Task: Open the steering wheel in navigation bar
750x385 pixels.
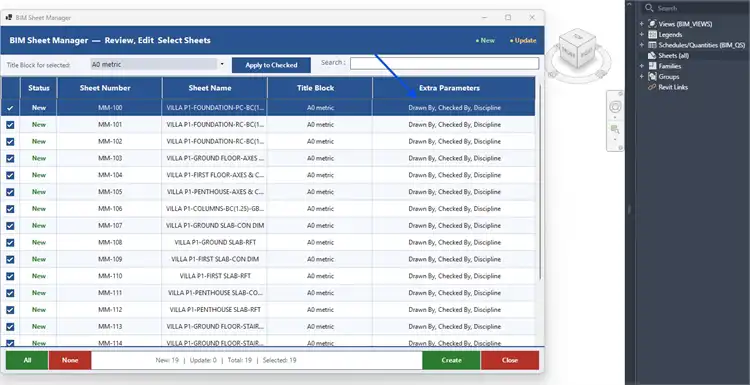Action: pyautogui.click(x=615, y=107)
